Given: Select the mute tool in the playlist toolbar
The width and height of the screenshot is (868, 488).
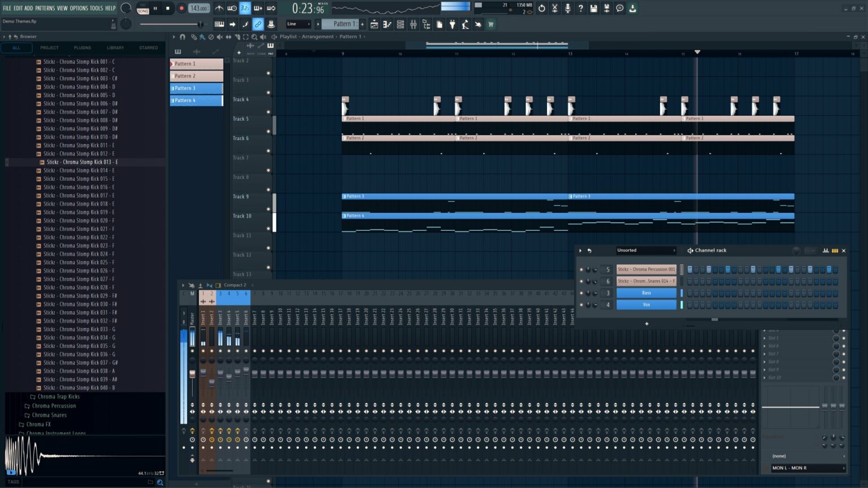Looking at the screenshot, I should 220,37.
